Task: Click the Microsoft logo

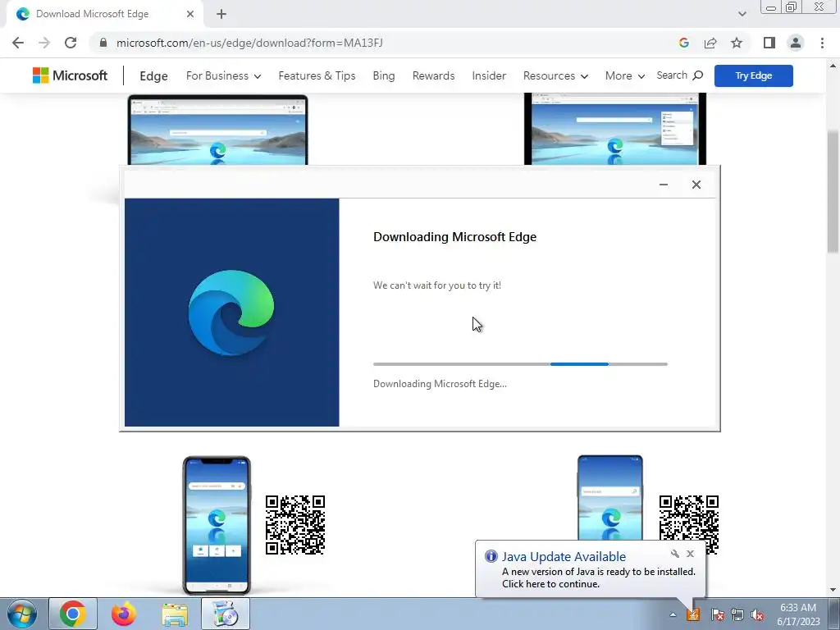Action: pyautogui.click(x=71, y=75)
